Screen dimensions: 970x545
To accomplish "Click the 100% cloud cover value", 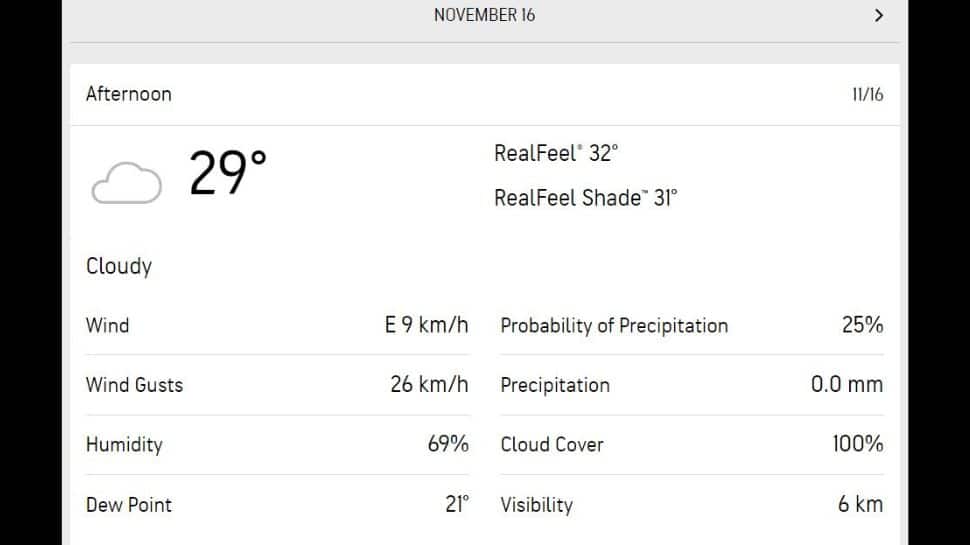I will [x=857, y=444].
